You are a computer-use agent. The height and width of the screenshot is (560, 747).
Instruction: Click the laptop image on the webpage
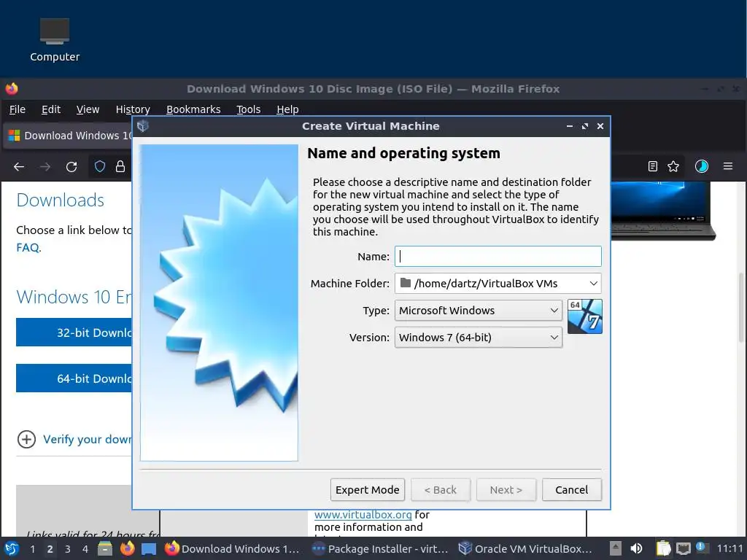[663, 211]
